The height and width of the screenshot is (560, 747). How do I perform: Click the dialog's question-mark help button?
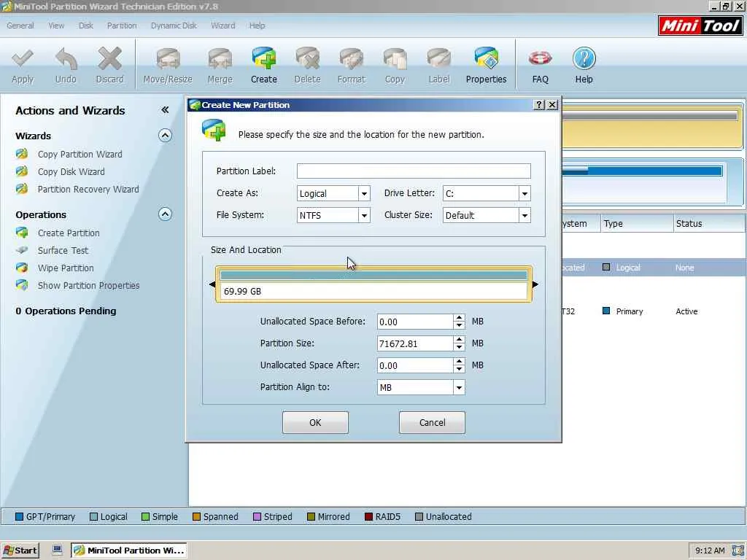pyautogui.click(x=539, y=105)
